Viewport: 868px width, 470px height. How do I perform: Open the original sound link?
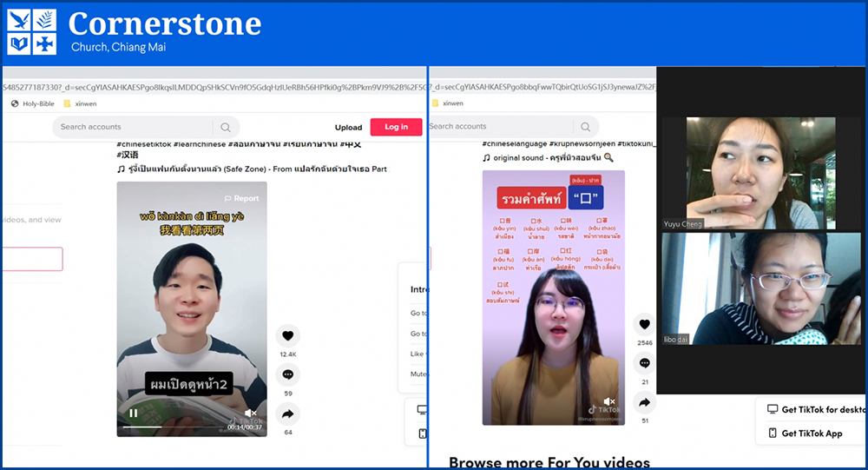point(548,158)
